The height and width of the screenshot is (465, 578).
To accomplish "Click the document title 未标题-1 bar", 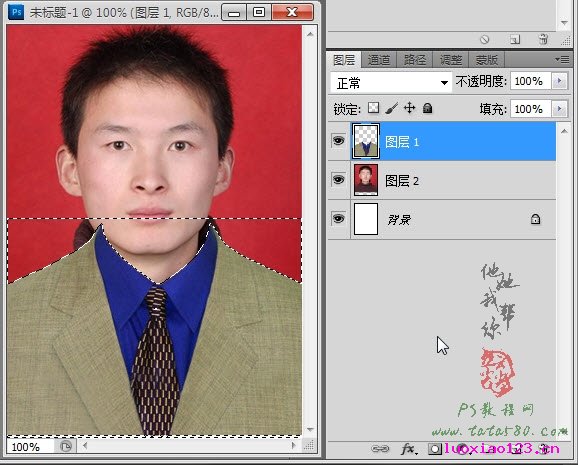I will point(124,13).
